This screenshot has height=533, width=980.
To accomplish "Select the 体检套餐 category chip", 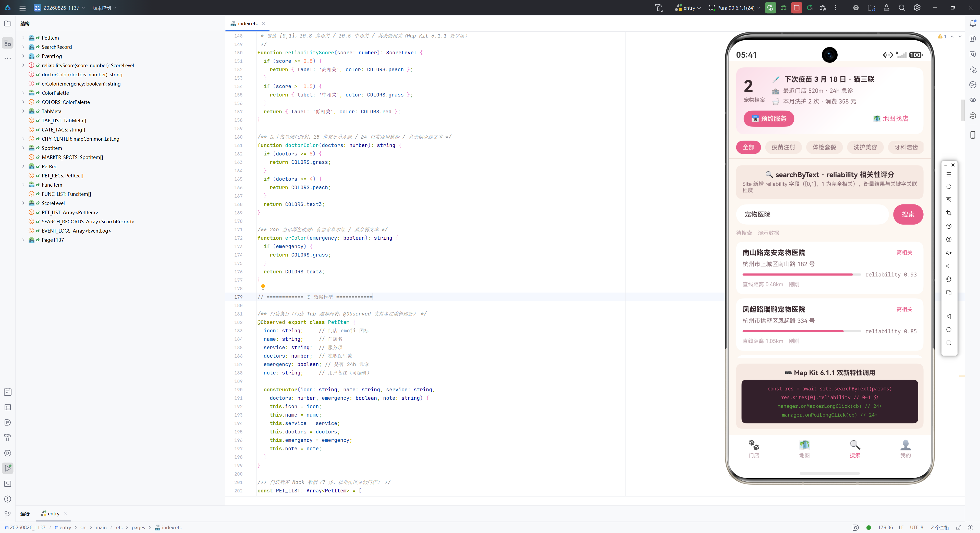I will [824, 147].
